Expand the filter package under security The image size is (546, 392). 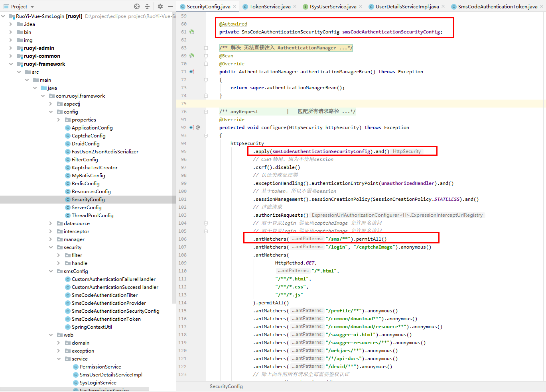pyautogui.click(x=59, y=255)
